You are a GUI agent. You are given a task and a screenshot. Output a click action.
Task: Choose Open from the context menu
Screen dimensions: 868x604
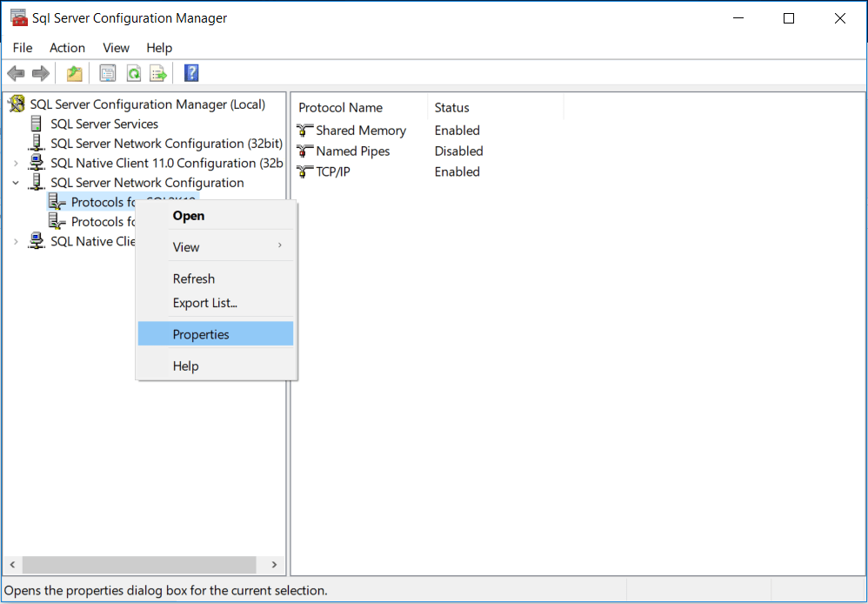[x=189, y=216]
